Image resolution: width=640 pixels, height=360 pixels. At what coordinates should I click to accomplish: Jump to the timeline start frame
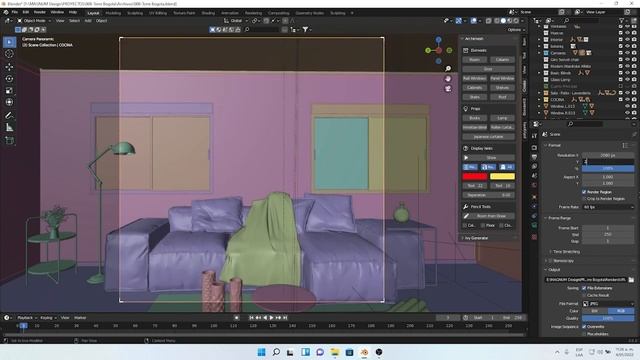pos(251,318)
